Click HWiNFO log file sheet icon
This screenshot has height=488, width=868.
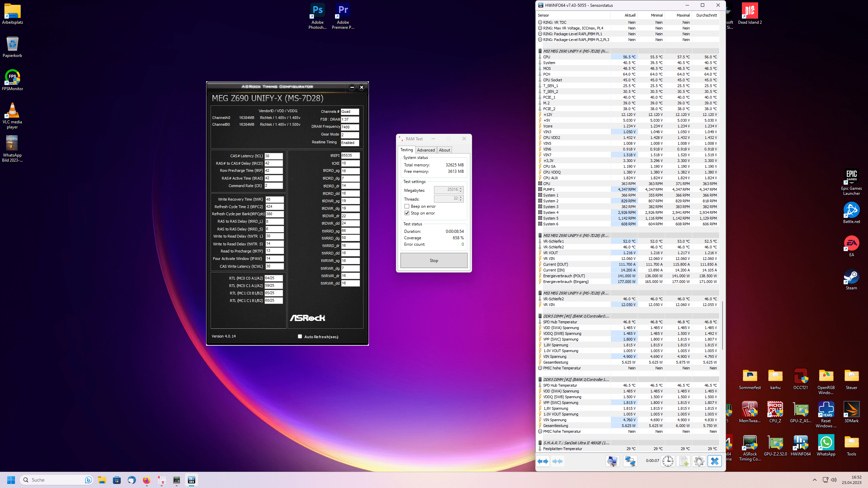click(x=683, y=461)
